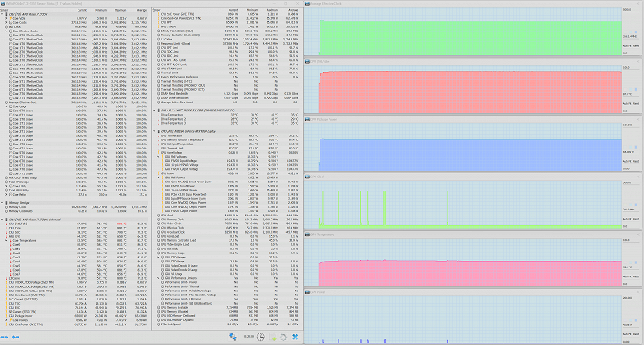The height and width of the screenshot is (345, 644).
Task: Select the CPU Package Power row
Action: [x=74, y=316]
